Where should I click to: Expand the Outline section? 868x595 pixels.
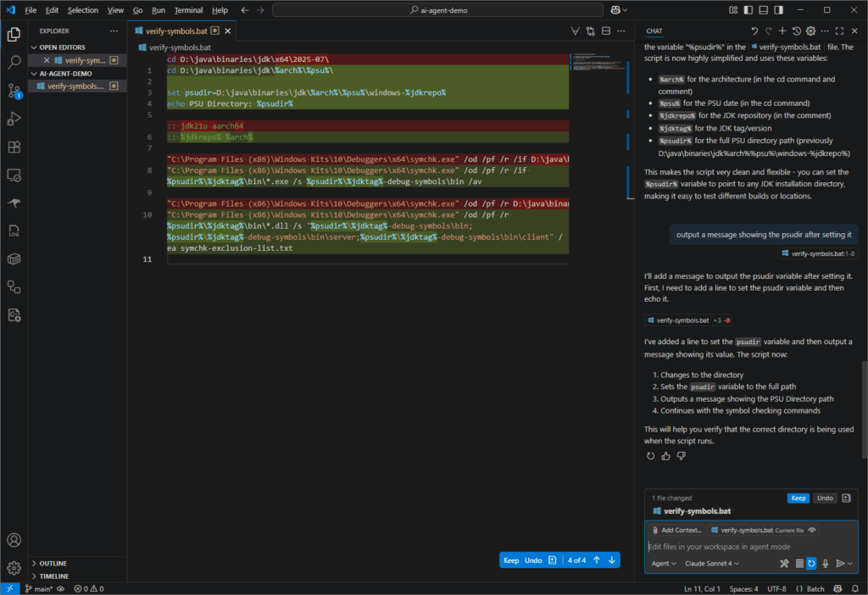[x=53, y=563]
